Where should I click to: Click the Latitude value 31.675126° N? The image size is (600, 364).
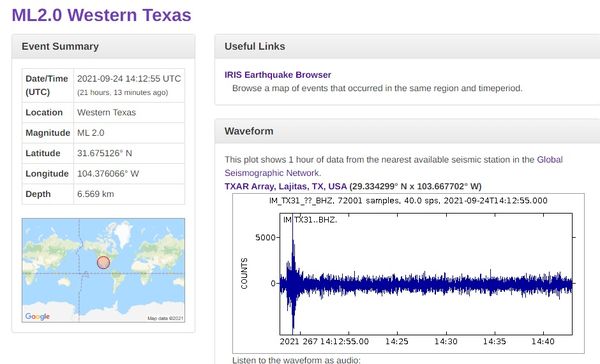click(104, 153)
